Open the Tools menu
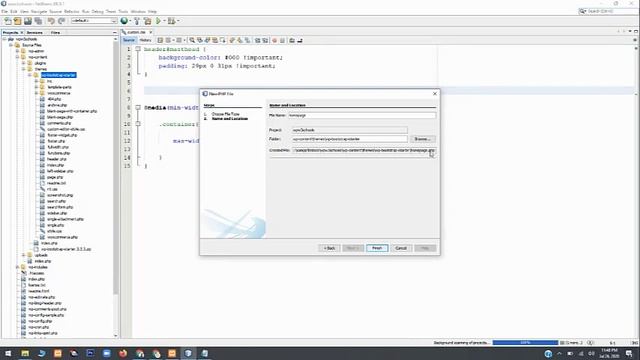The height and width of the screenshot is (360, 640). click(123, 11)
